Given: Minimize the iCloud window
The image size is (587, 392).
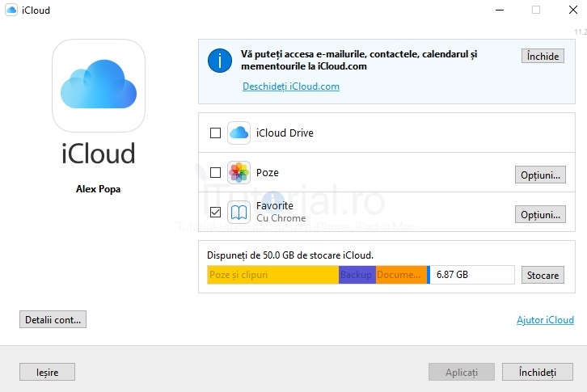Looking at the screenshot, I should coord(500,11).
